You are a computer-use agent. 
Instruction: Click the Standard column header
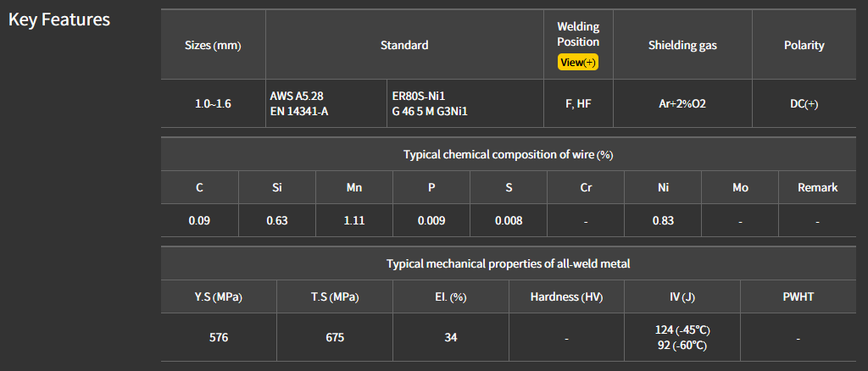click(x=404, y=46)
